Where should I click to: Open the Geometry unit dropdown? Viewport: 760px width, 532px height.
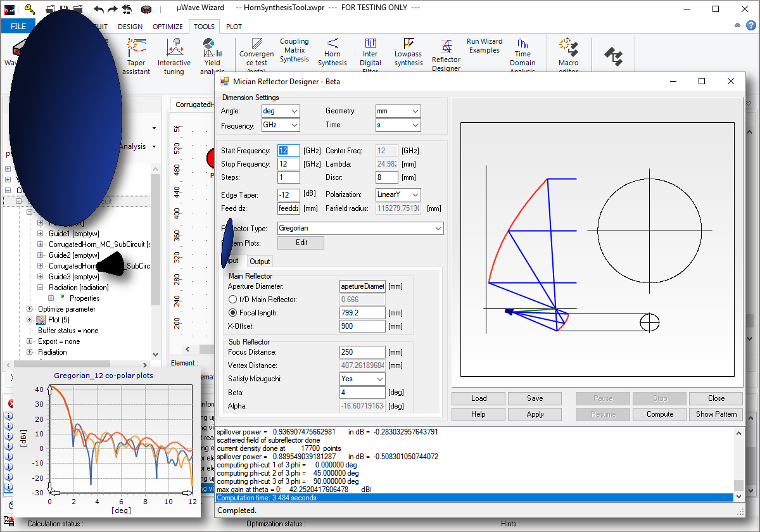coord(398,111)
